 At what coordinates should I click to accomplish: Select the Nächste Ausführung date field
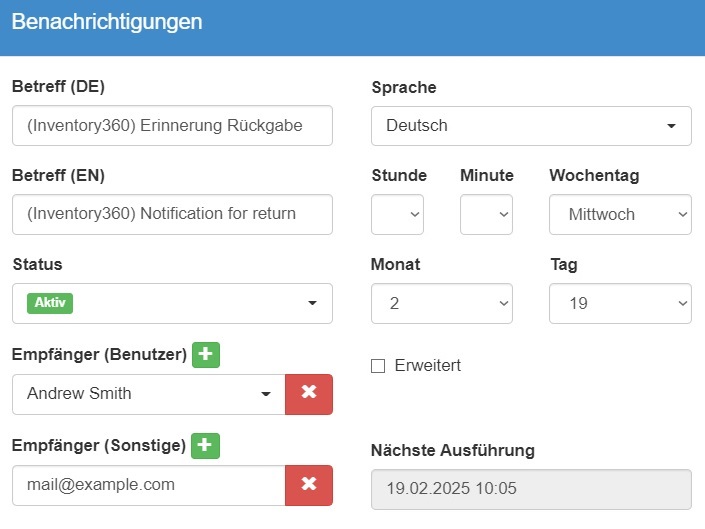(x=531, y=490)
